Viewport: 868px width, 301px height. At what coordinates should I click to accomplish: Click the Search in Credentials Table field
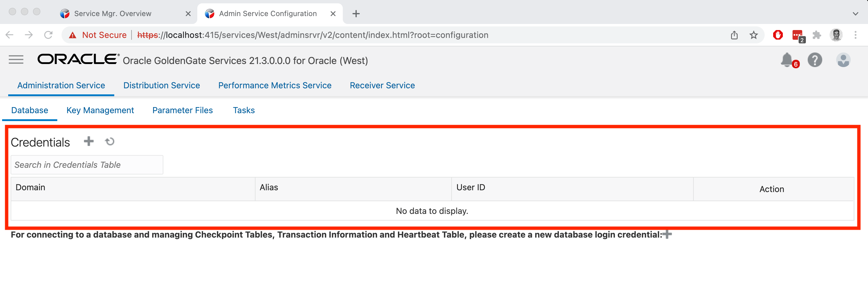click(x=87, y=165)
